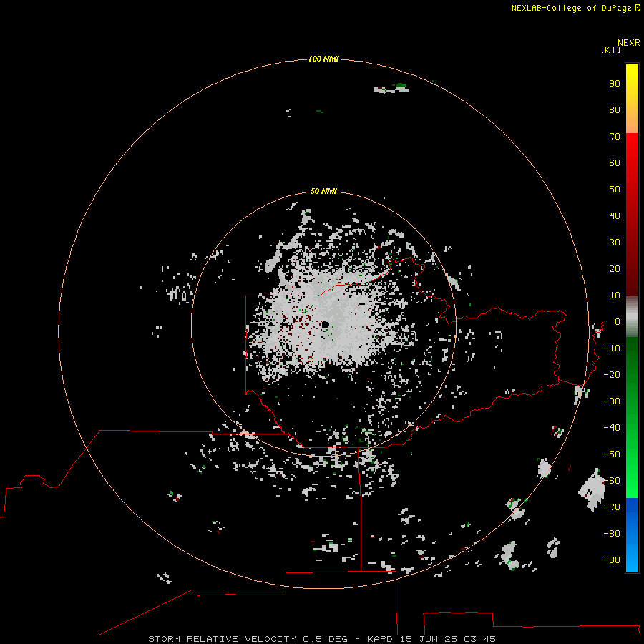The image size is (644, 644).
Task: Click the 100 NMI range ring label
Action: click(x=323, y=59)
